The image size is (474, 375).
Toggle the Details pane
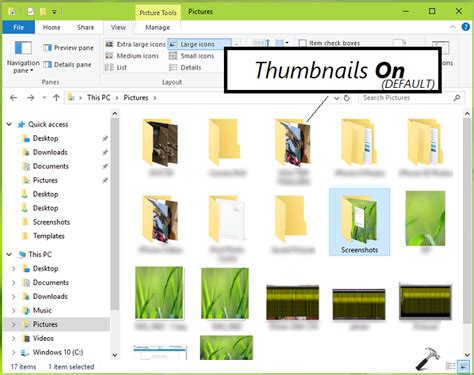click(x=67, y=65)
